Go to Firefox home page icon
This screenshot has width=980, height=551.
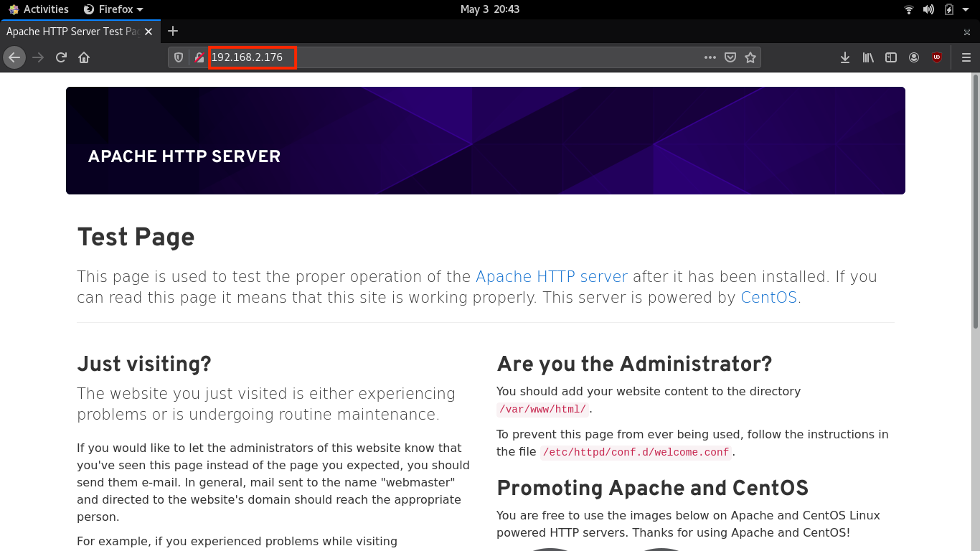pos(84,57)
